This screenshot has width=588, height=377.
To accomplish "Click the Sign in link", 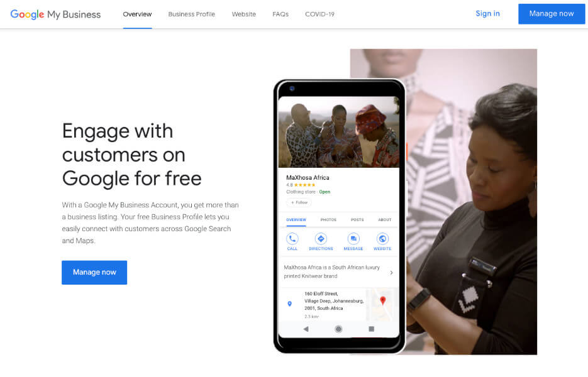I will [x=487, y=13].
